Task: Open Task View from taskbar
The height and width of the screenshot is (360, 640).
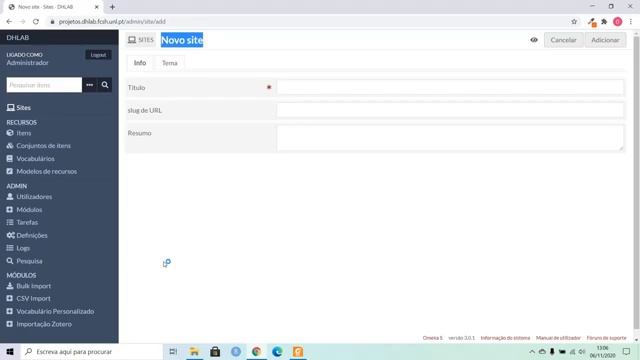Action: (x=173, y=351)
